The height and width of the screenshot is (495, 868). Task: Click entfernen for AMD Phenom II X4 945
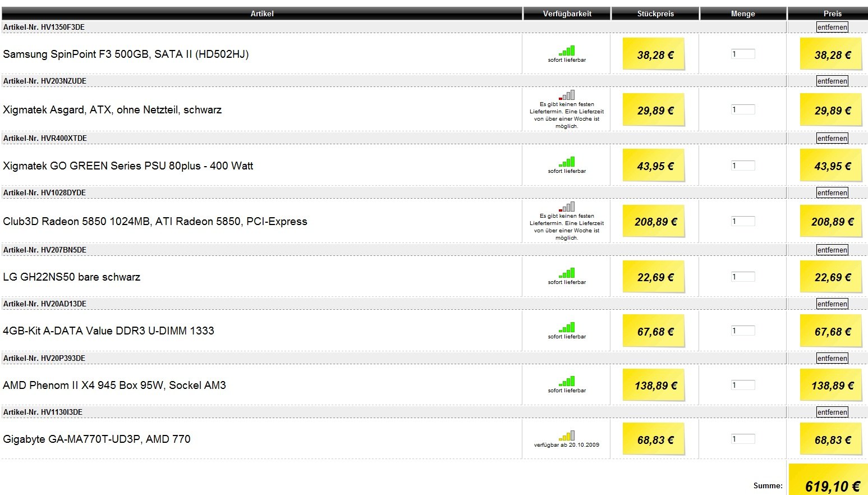(x=832, y=358)
